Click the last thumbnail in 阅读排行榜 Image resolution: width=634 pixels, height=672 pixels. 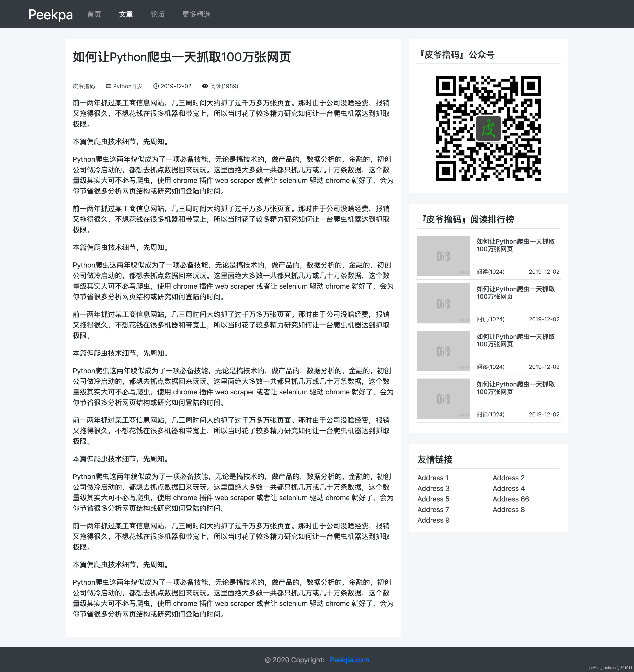443,398
